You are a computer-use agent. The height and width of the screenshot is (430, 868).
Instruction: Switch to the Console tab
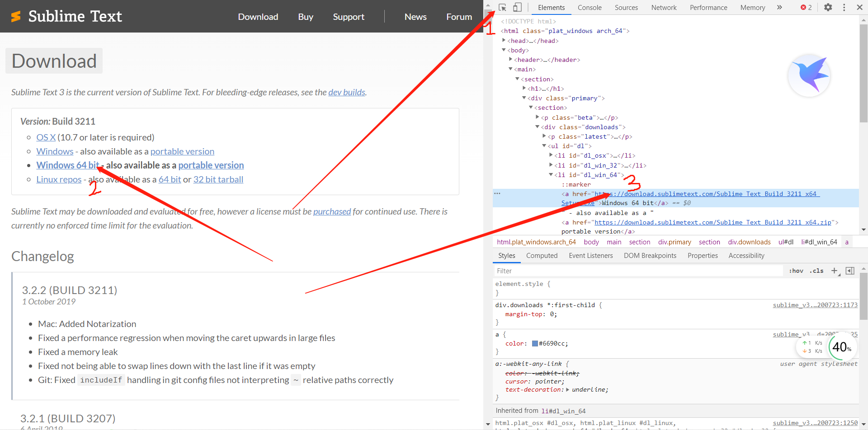coord(590,8)
